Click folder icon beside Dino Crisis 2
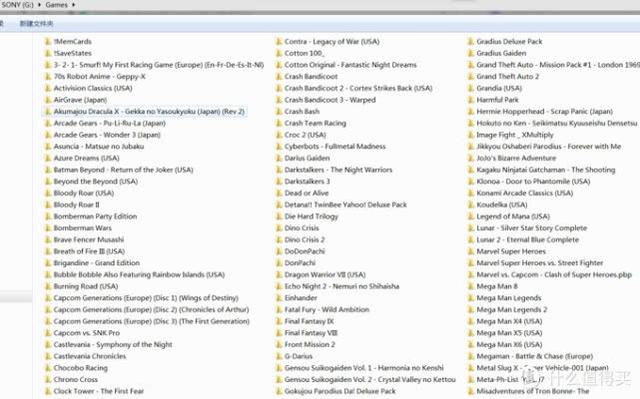The image size is (640, 399). (279, 239)
